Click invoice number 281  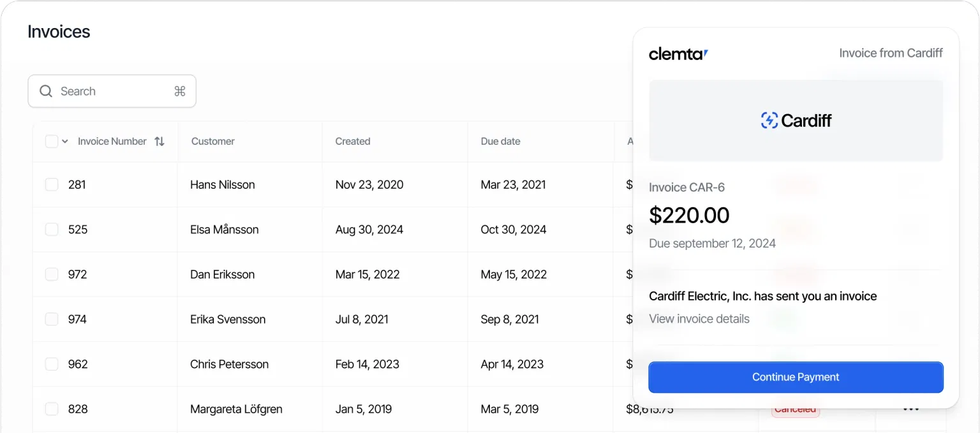click(77, 185)
